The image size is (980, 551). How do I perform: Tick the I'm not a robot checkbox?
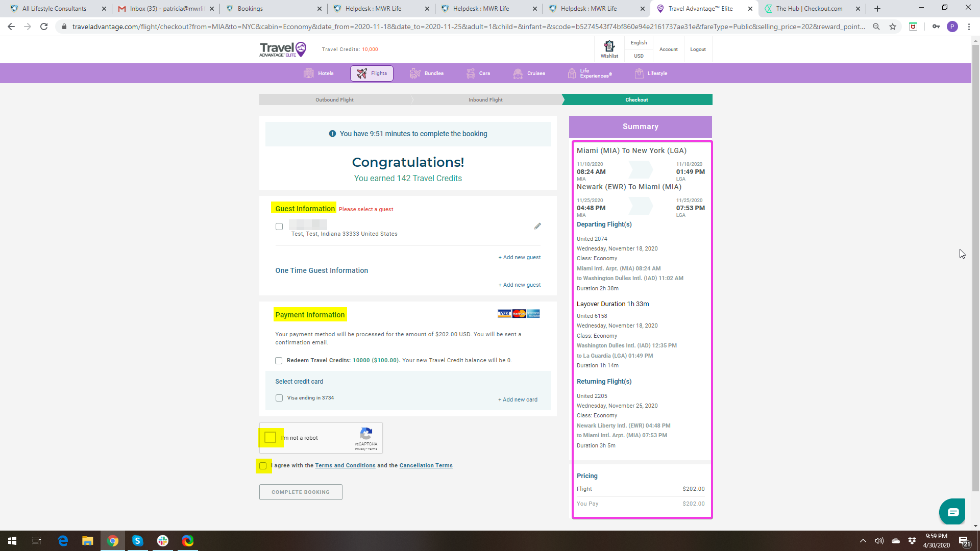(x=271, y=437)
